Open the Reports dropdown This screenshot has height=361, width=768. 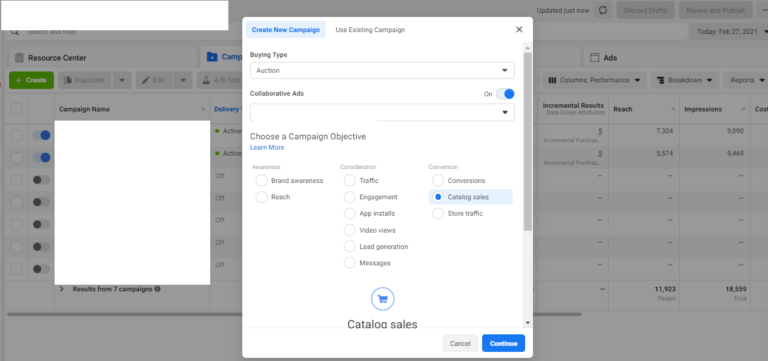[x=745, y=80]
